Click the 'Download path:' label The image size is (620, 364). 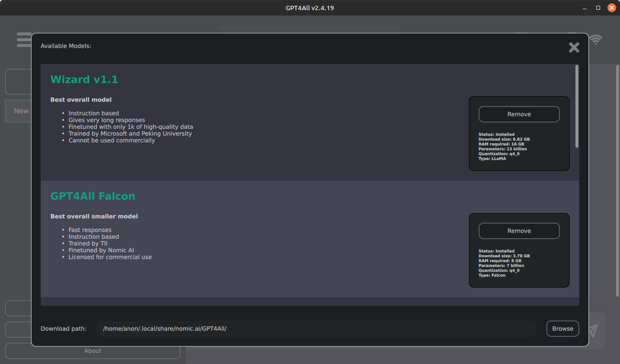[63, 329]
